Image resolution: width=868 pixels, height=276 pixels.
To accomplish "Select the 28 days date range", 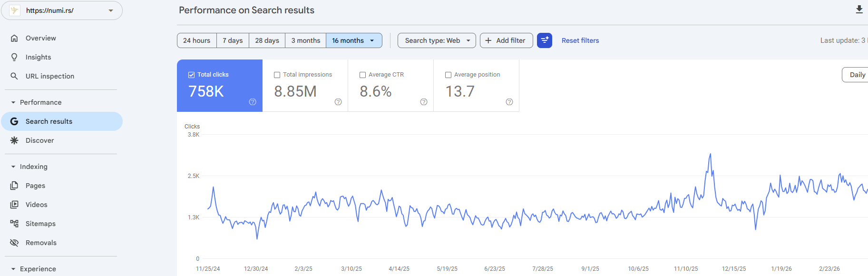I will click(x=267, y=40).
